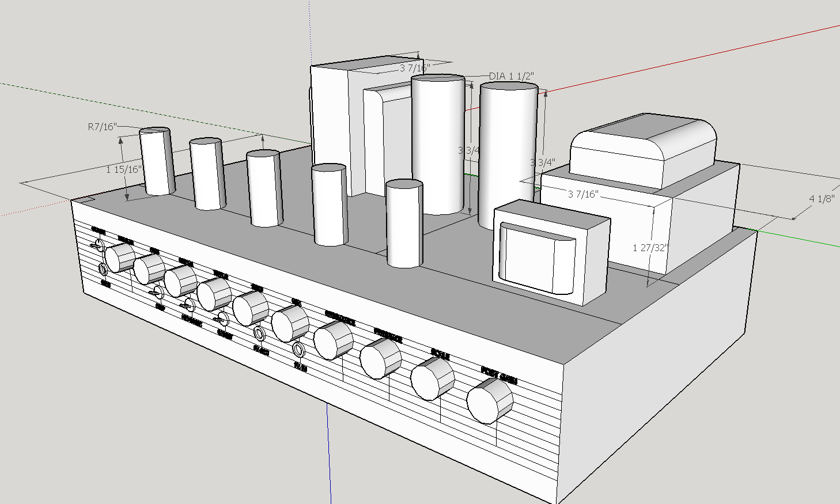Select the R7/16" radius dimension label
The width and height of the screenshot is (840, 504).
tap(102, 127)
